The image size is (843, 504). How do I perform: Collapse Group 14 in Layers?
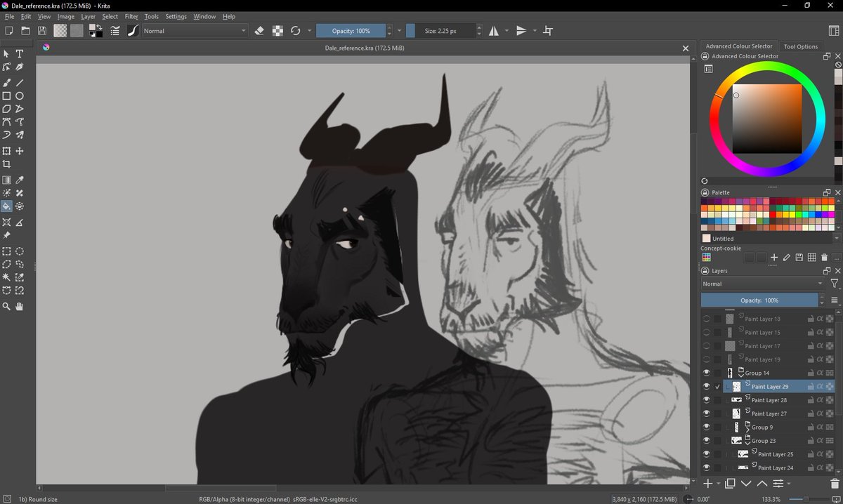tap(740, 376)
